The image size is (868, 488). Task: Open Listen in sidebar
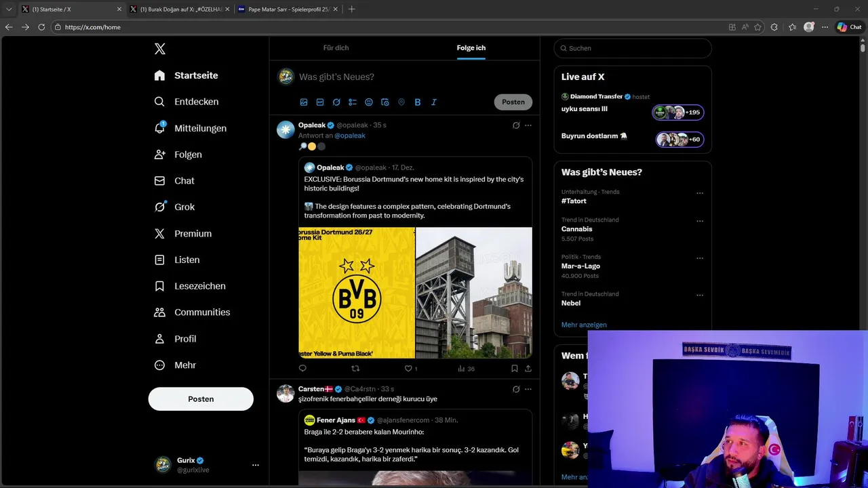point(176,260)
